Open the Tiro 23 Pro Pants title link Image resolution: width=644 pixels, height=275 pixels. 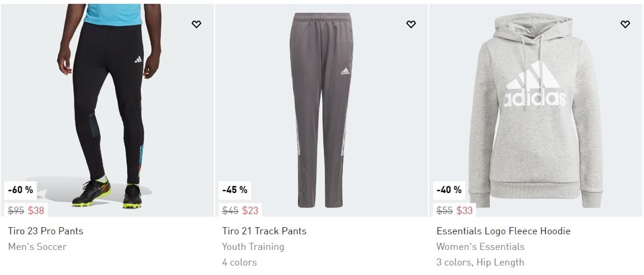click(46, 231)
